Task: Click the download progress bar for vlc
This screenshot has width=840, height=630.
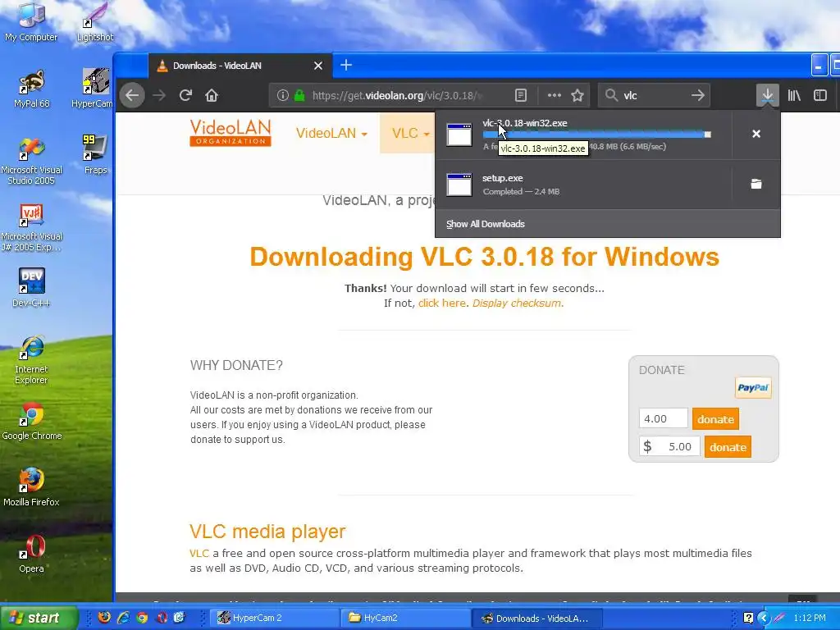Action: (597, 135)
